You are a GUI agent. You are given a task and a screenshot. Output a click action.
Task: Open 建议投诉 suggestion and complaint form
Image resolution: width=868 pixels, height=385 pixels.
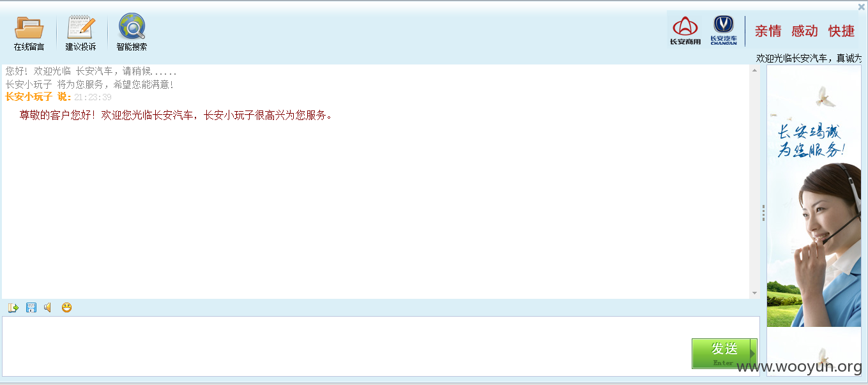point(81,33)
